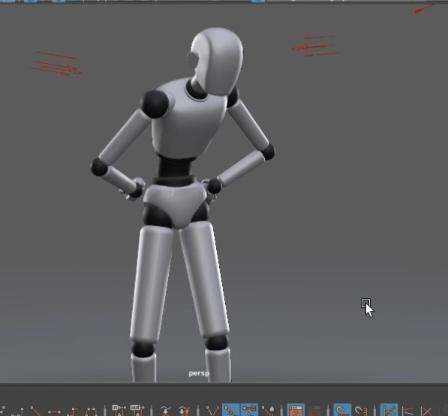The width and height of the screenshot is (448, 416).
Task: Toggle the first blue-highlighted toolbar icon
Action: tap(231, 410)
